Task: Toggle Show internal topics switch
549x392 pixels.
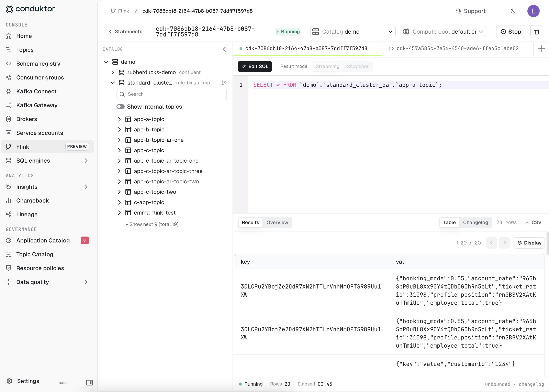Action: pos(120,107)
